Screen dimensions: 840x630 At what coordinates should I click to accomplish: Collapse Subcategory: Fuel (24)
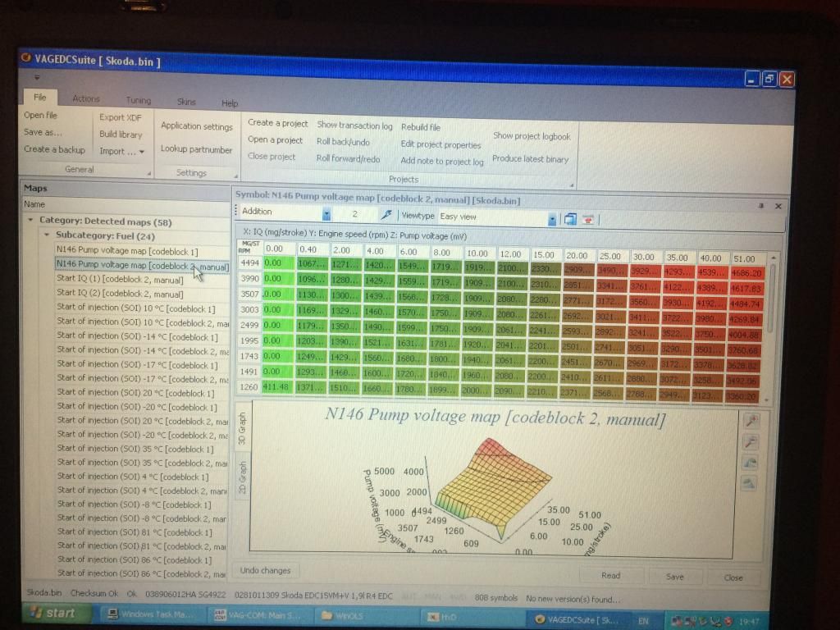click(47, 235)
